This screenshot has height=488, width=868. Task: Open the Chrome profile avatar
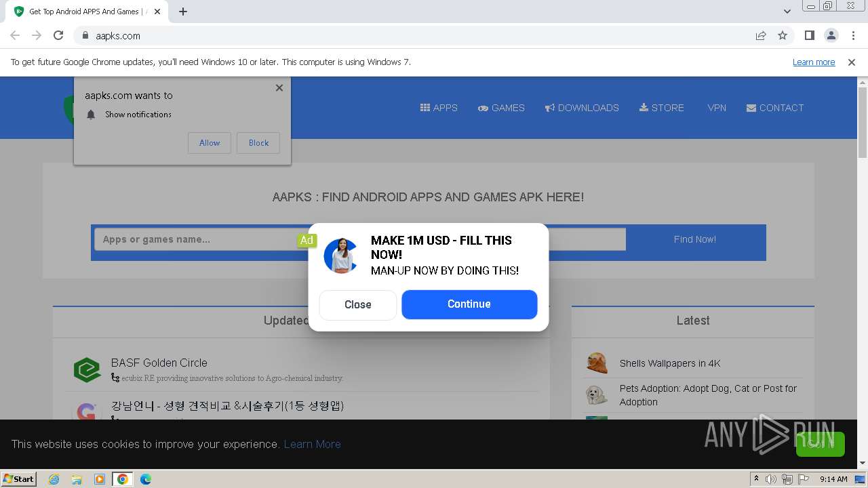tap(831, 36)
